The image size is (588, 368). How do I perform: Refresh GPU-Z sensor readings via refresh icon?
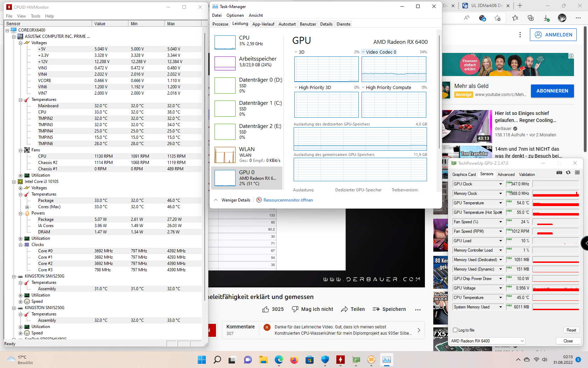(x=568, y=172)
